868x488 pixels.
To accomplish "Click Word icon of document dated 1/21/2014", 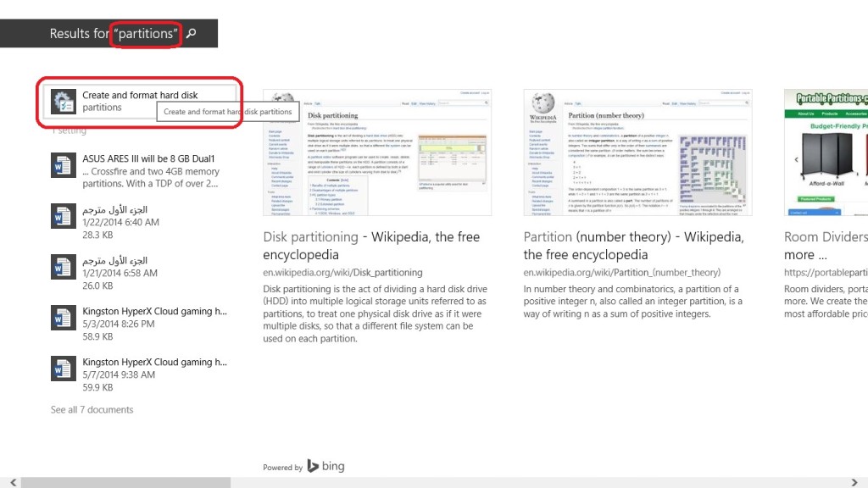I will point(64,267).
